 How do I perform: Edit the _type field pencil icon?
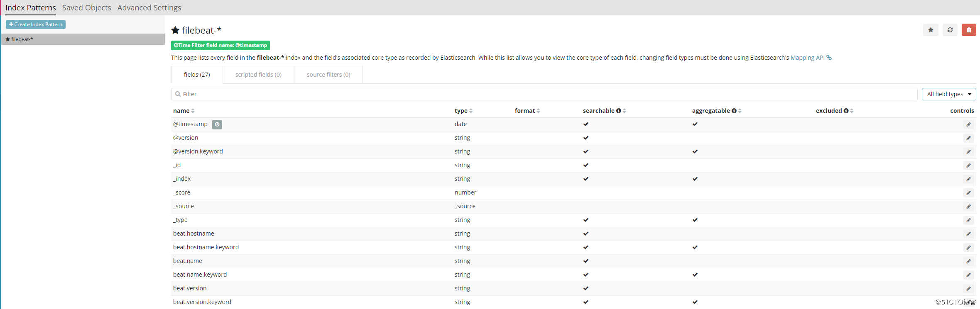pos(968,220)
